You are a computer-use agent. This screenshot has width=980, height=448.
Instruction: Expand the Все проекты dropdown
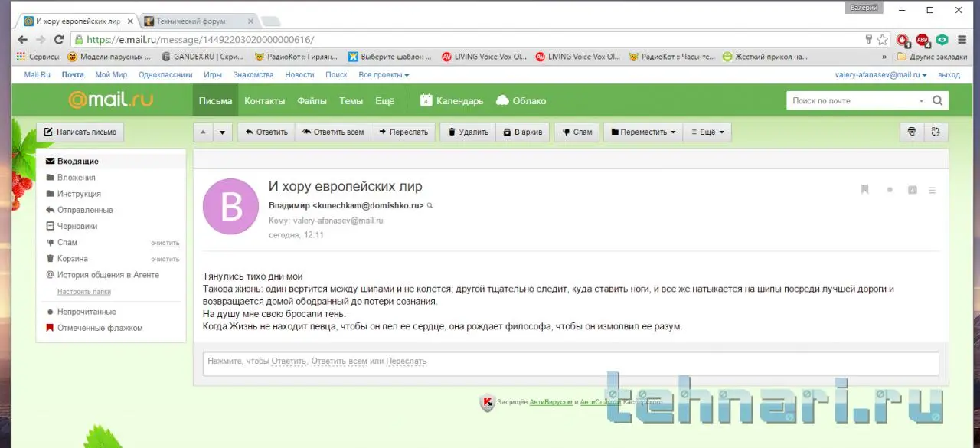(384, 75)
